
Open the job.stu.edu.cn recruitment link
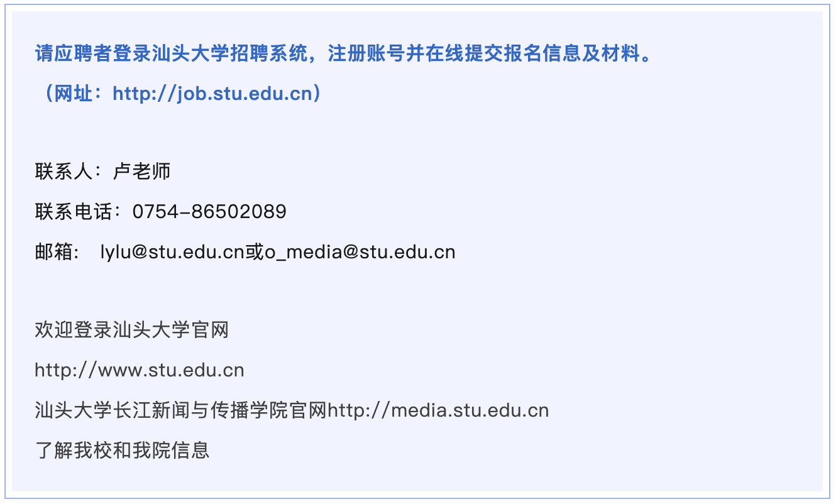point(212,94)
